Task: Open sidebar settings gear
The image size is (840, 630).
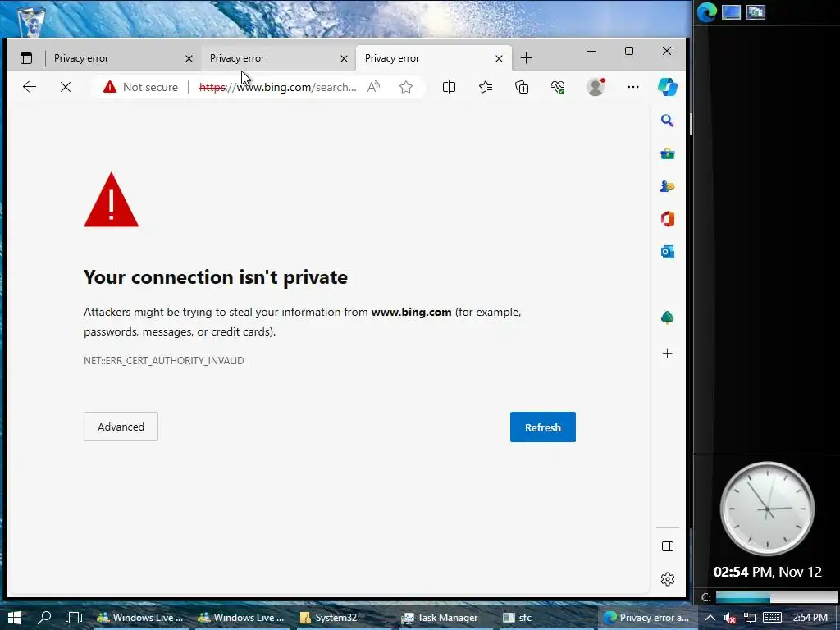Action: (x=668, y=579)
